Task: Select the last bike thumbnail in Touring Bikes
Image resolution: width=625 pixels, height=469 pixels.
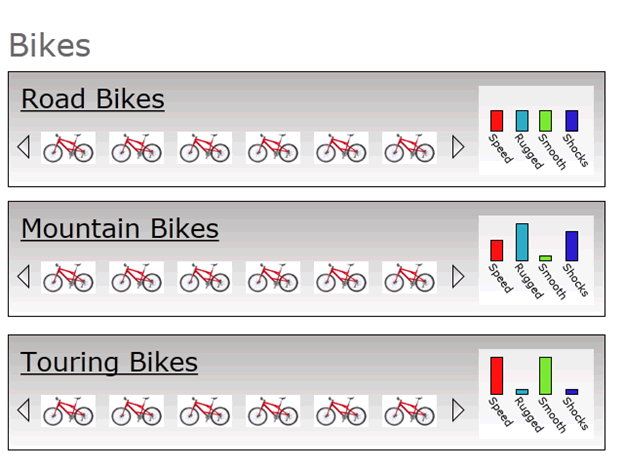Action: coord(409,411)
